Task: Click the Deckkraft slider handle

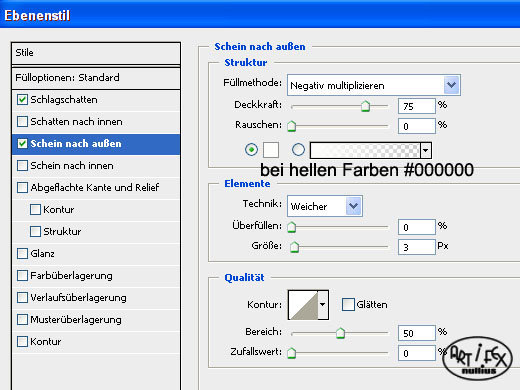Action: [x=366, y=106]
